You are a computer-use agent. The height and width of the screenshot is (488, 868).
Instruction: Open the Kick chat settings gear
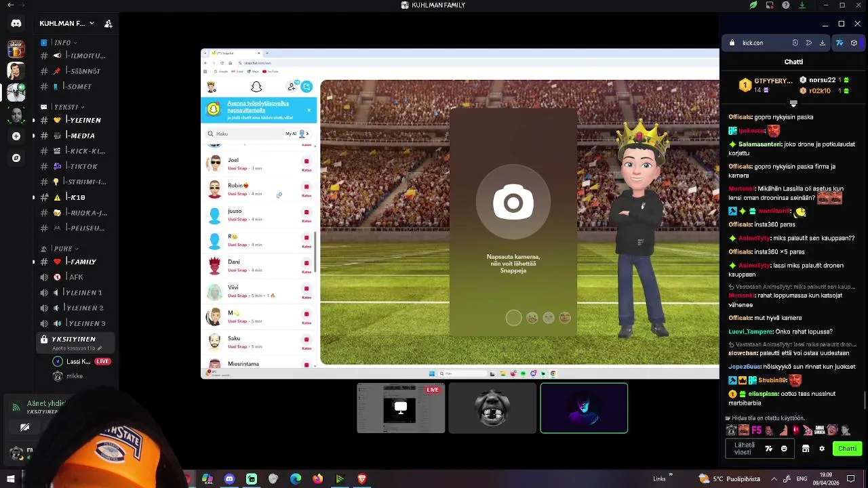[x=822, y=449]
